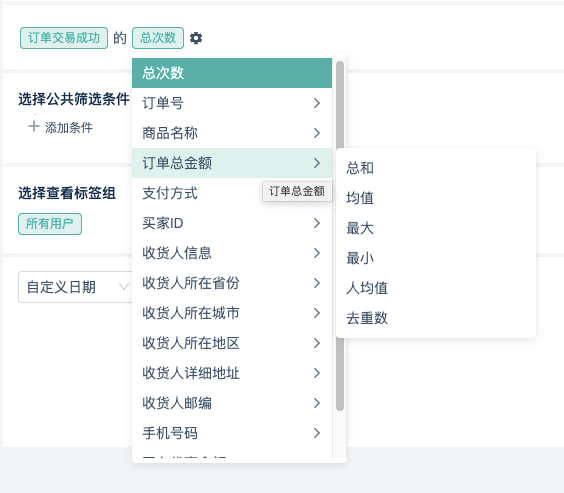Expand the 订单号 submenu arrow
The width and height of the screenshot is (564, 493).
[x=317, y=103]
